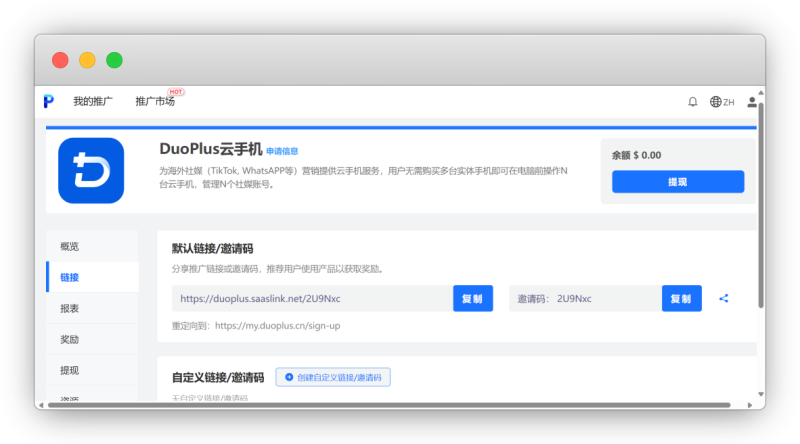
Task: Click the redirect URL my.duoplus.cn/sign-up
Action: pos(278,326)
